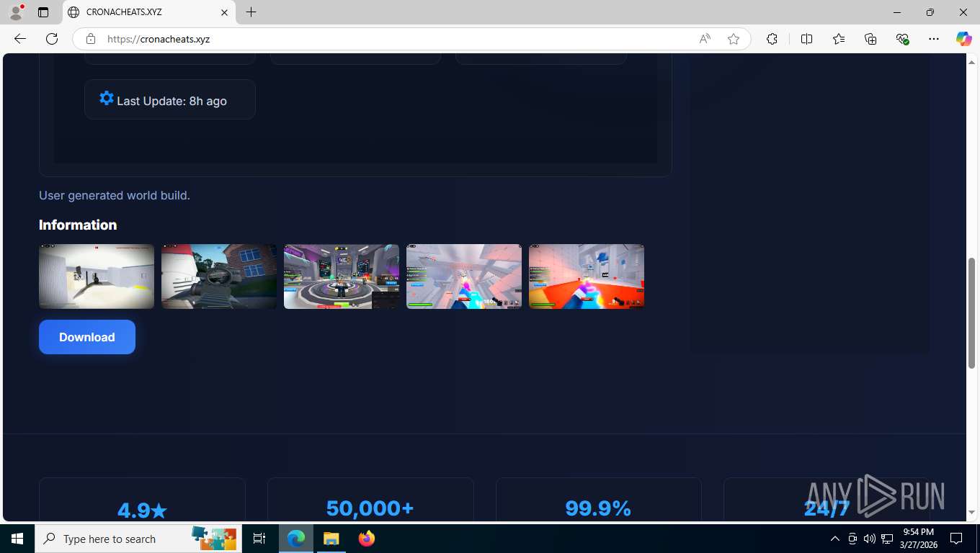Open third lobby arena screenshot thumbnail
Image resolution: width=980 pixels, height=553 pixels.
coord(342,276)
